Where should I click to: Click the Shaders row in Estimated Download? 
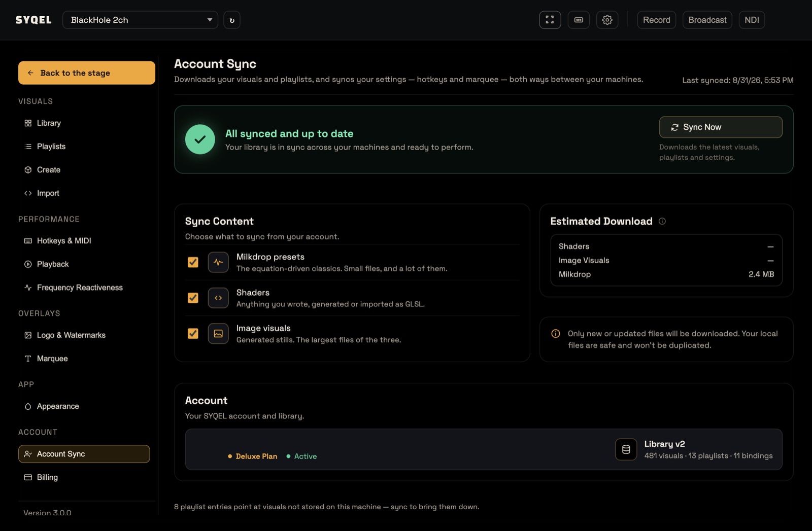pos(666,246)
